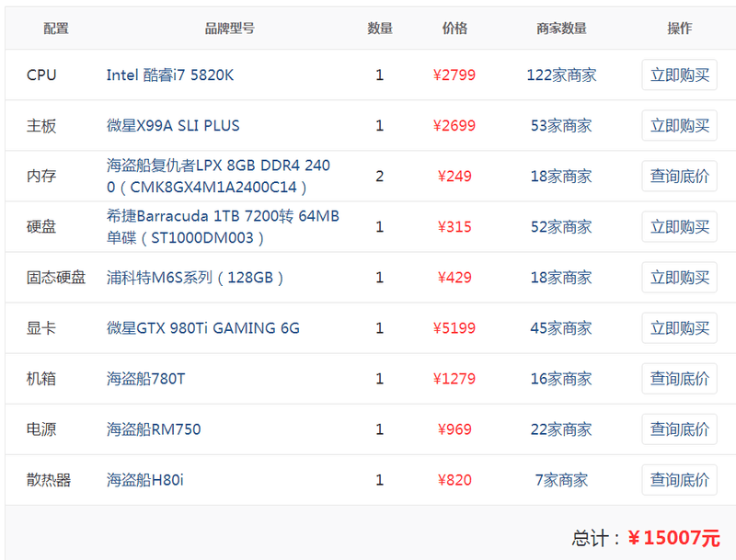Click 查询底价 for 海盗船780T机箱

click(679, 379)
